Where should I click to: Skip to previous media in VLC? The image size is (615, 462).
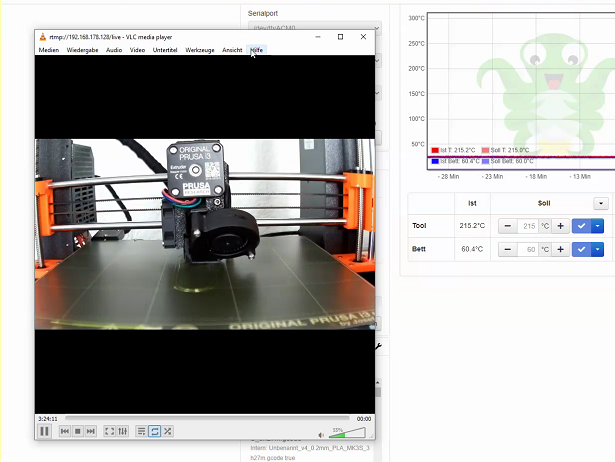[65, 431]
